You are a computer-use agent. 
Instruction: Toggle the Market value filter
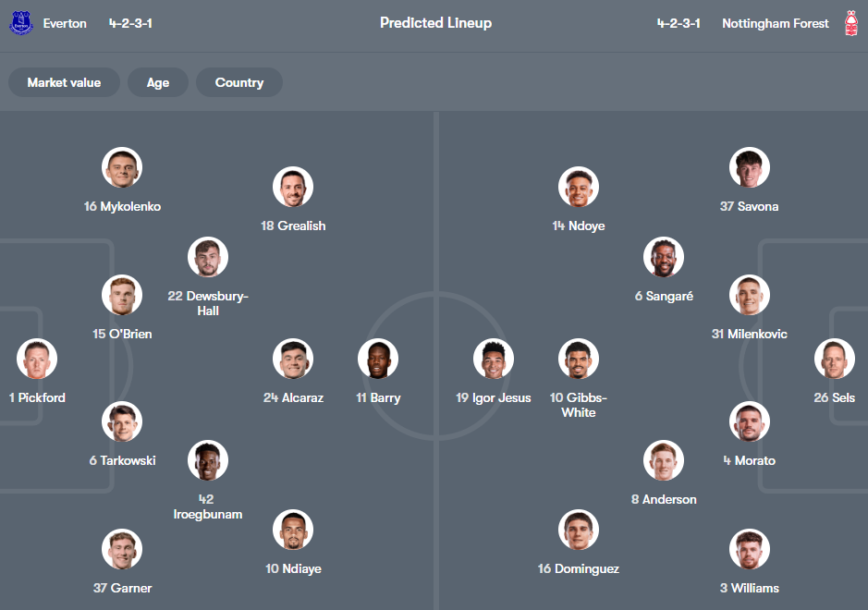64,82
